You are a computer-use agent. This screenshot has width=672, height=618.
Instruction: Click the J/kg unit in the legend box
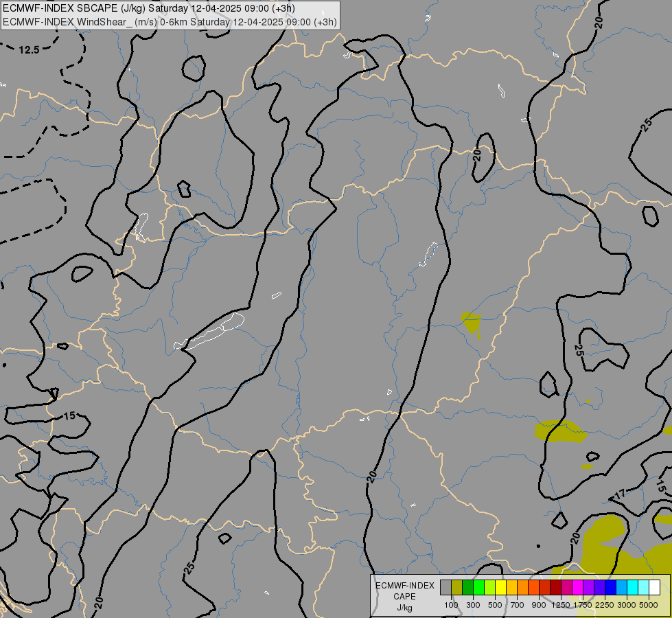coord(404,608)
